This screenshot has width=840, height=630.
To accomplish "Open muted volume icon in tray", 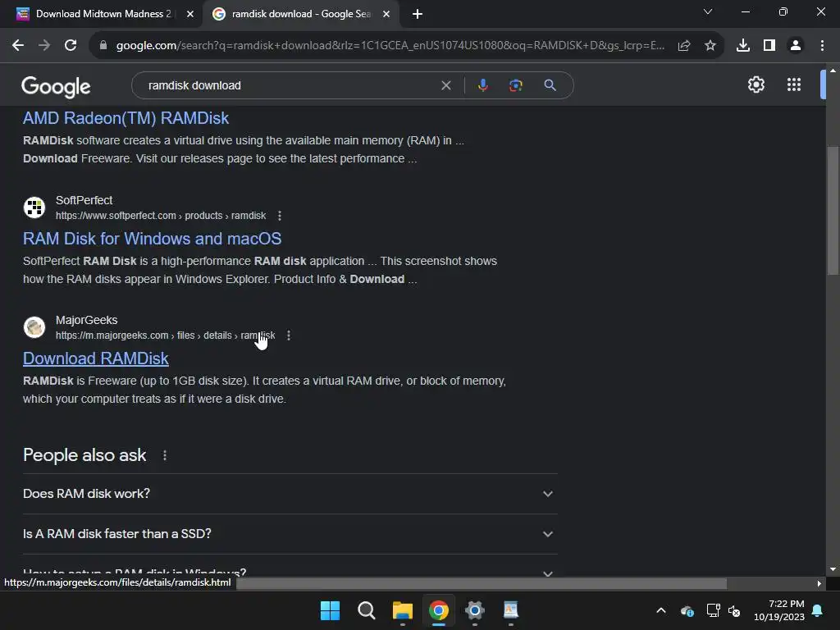I will (734, 610).
